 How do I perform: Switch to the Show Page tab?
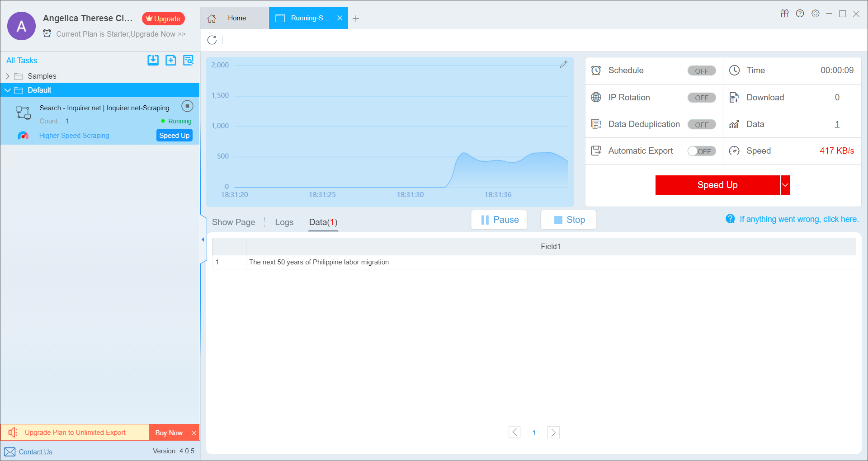tap(233, 222)
